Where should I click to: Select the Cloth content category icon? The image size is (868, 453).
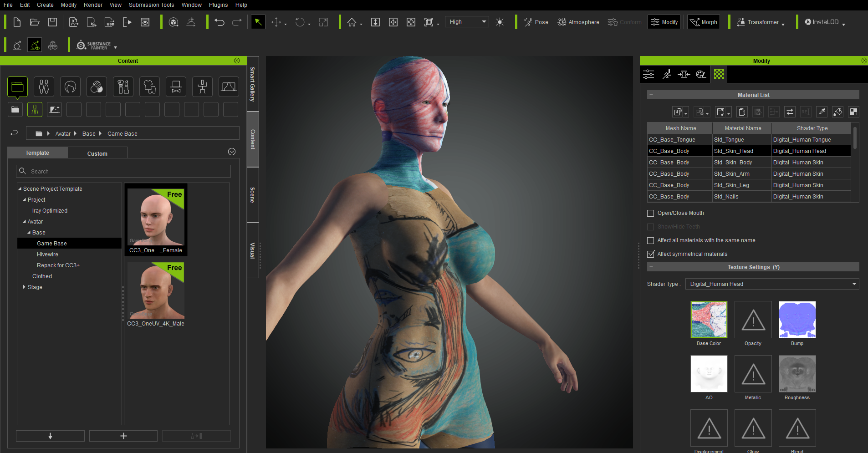point(149,87)
